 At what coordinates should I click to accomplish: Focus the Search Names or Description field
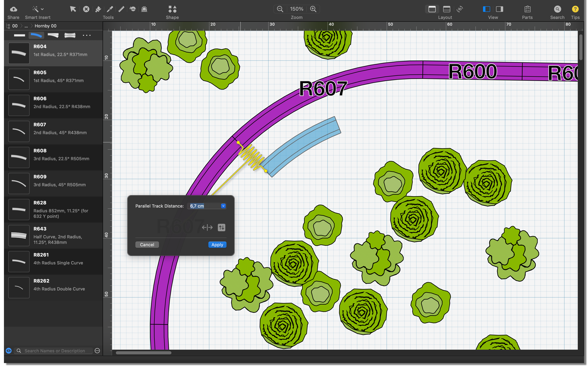pyautogui.click(x=53, y=351)
